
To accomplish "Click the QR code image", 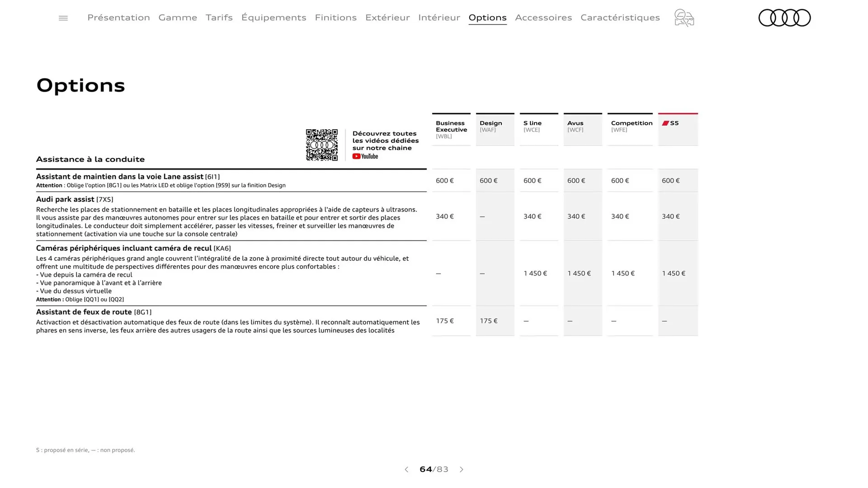I will click(321, 145).
